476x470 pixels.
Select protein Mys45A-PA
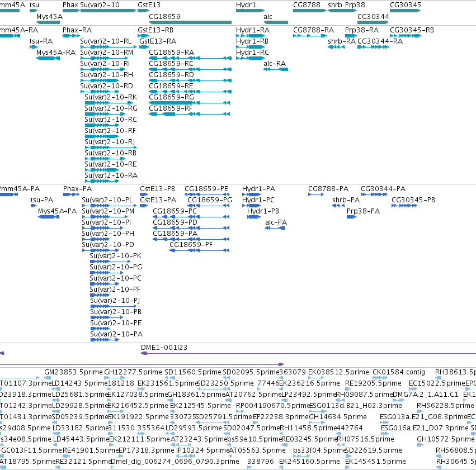click(x=58, y=211)
